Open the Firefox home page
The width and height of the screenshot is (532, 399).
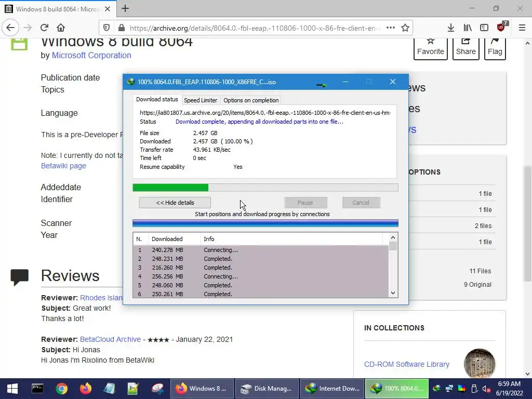(x=61, y=28)
